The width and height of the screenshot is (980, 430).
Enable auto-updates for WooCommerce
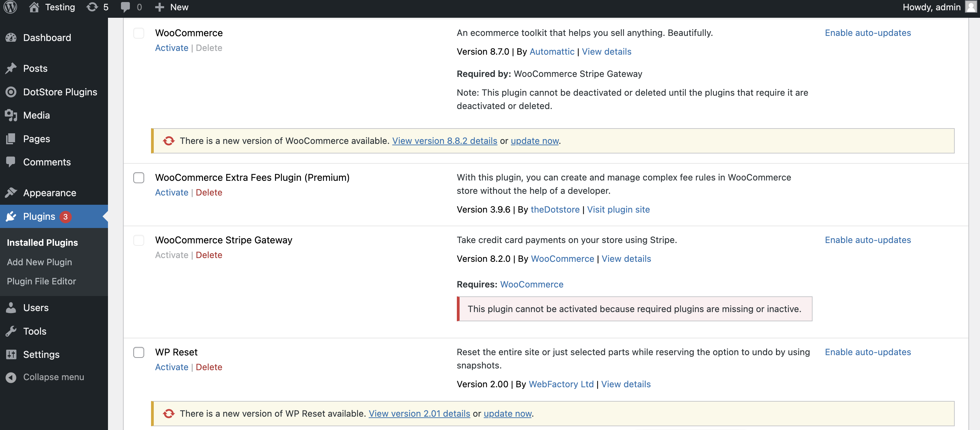tap(868, 32)
